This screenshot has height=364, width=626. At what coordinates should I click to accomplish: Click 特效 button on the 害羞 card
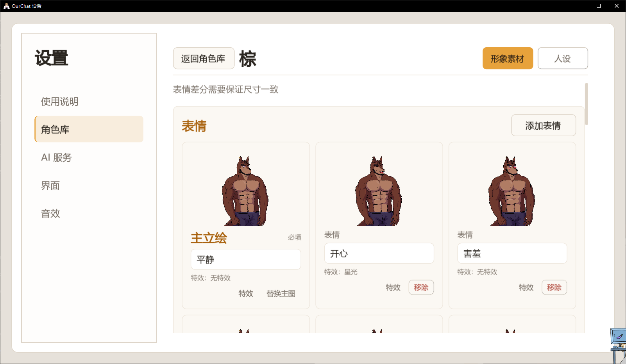point(526,287)
